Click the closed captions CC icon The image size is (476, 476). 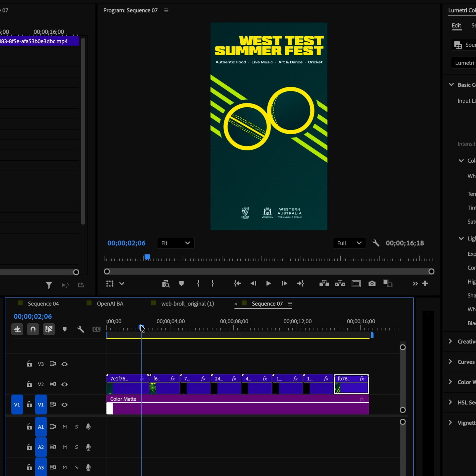96,329
